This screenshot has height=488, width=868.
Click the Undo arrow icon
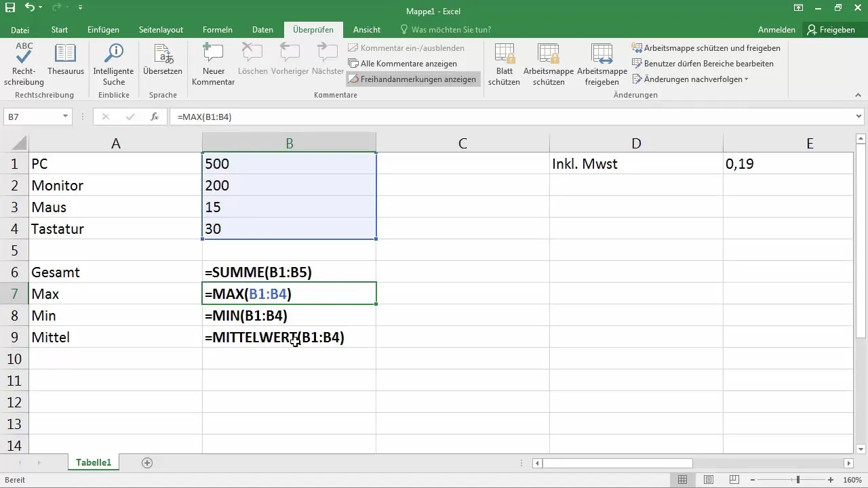coord(29,8)
